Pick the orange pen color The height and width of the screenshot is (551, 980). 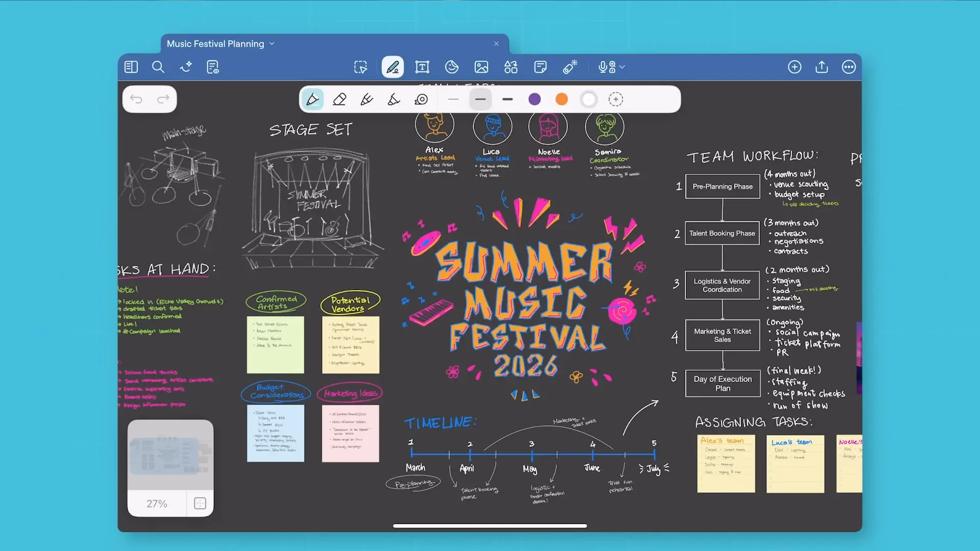561,99
